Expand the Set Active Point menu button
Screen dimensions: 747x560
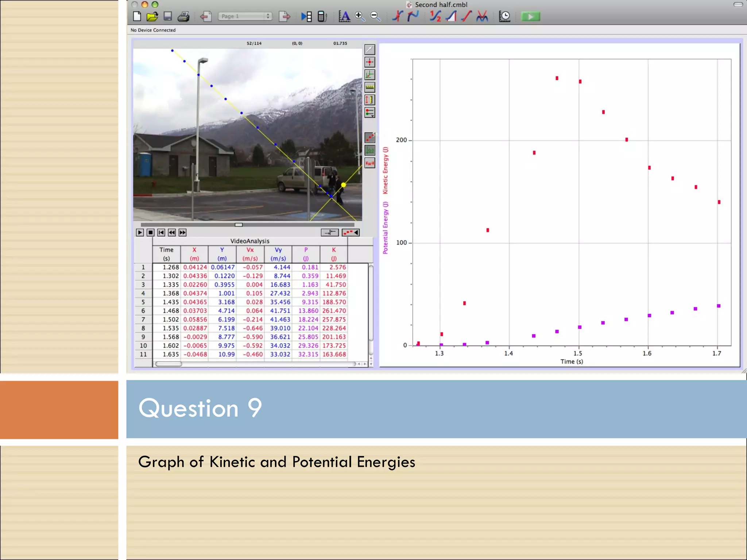(369, 113)
